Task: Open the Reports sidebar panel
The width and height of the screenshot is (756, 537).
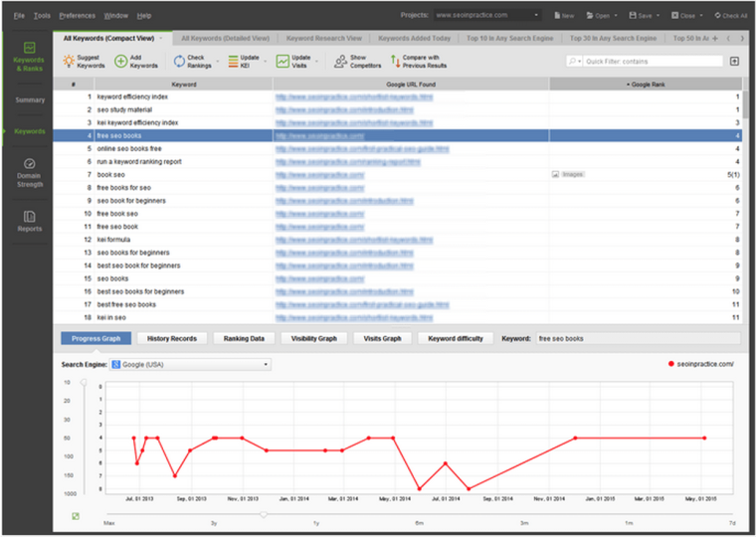Action: (x=30, y=221)
